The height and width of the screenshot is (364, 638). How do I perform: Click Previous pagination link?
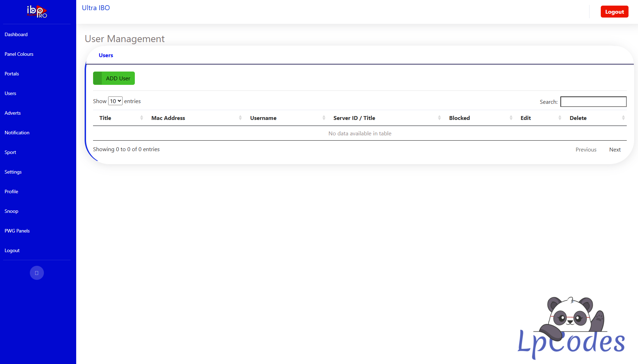(x=586, y=149)
